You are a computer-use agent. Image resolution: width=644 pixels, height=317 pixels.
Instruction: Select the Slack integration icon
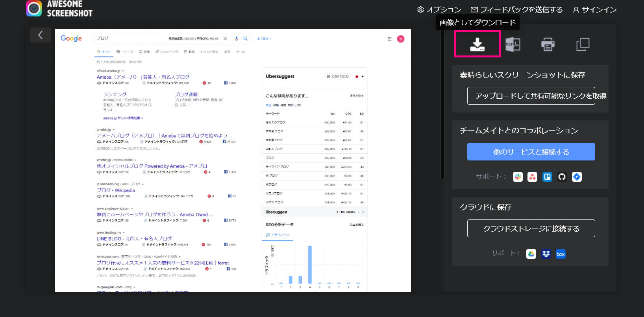coord(518,177)
